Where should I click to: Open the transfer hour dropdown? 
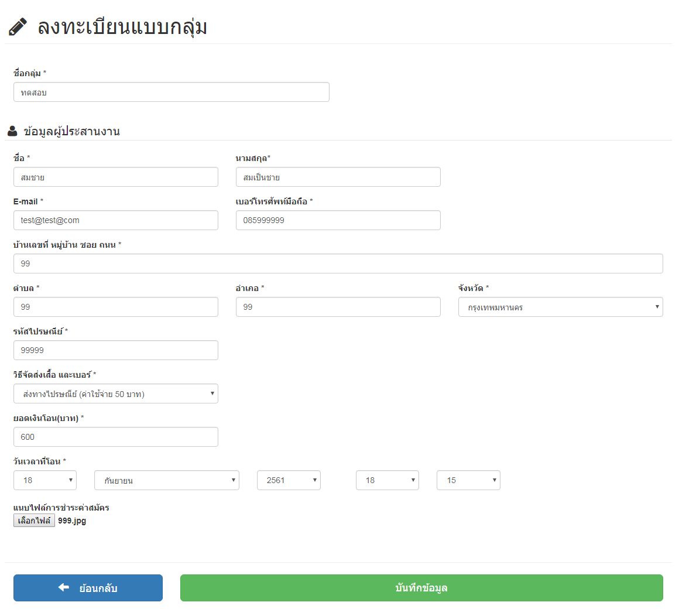coord(387,480)
